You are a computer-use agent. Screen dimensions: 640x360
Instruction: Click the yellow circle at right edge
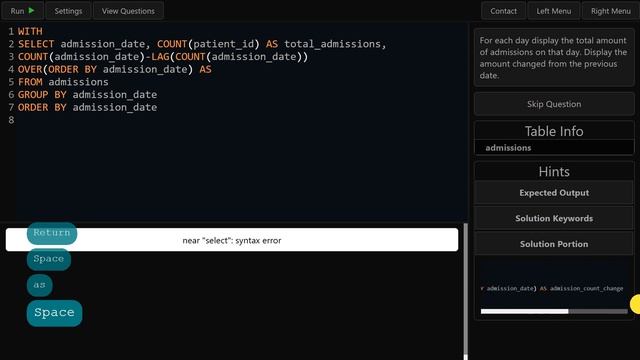[635, 304]
